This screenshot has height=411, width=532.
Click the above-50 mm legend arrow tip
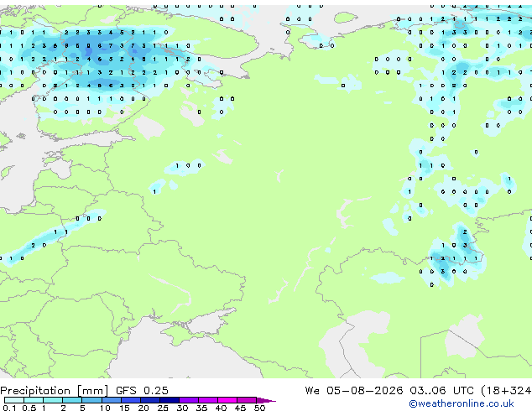[x=266, y=400]
